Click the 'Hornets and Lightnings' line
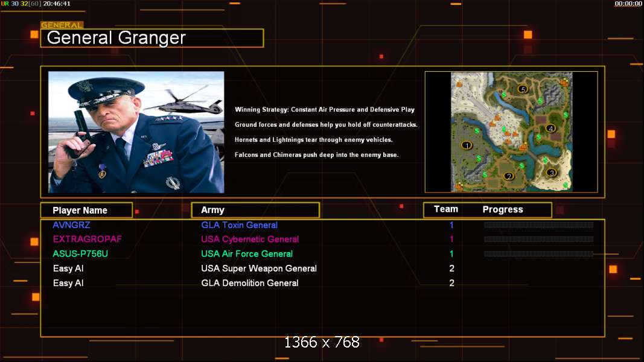This screenshot has height=362, width=644. (x=314, y=140)
